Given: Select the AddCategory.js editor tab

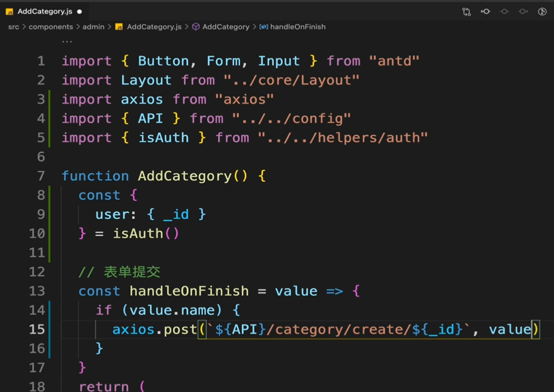Looking at the screenshot, I should pos(44,12).
